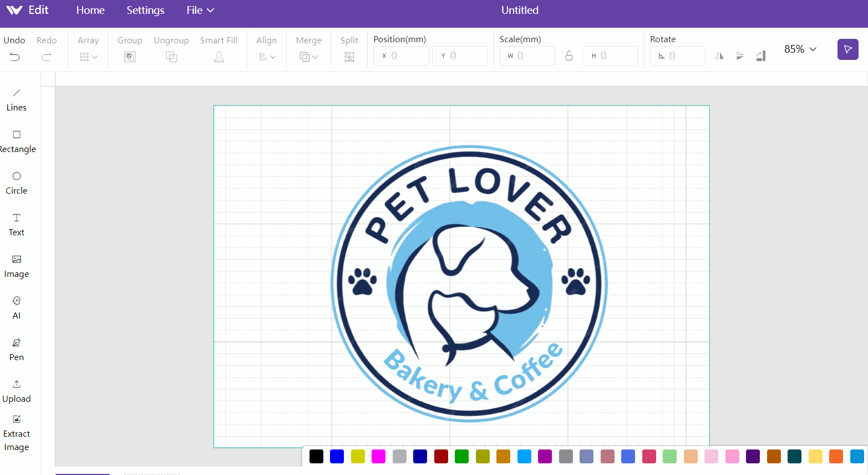The width and height of the screenshot is (868, 475).
Task: Pick the navy blue color swatch
Action: 420,456
